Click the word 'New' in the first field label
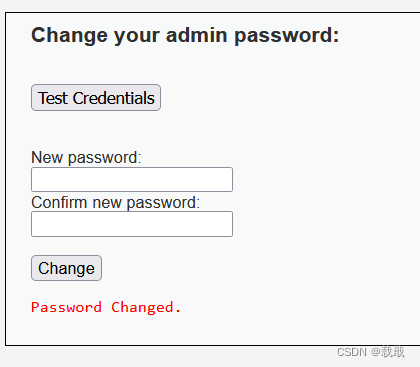This screenshot has width=420, height=367. point(47,157)
